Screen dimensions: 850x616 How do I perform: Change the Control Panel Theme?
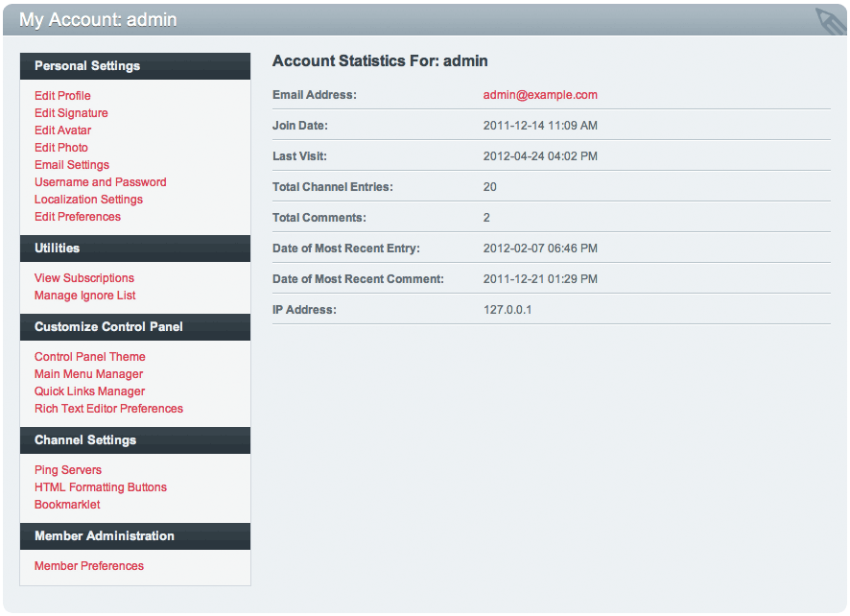(88, 356)
